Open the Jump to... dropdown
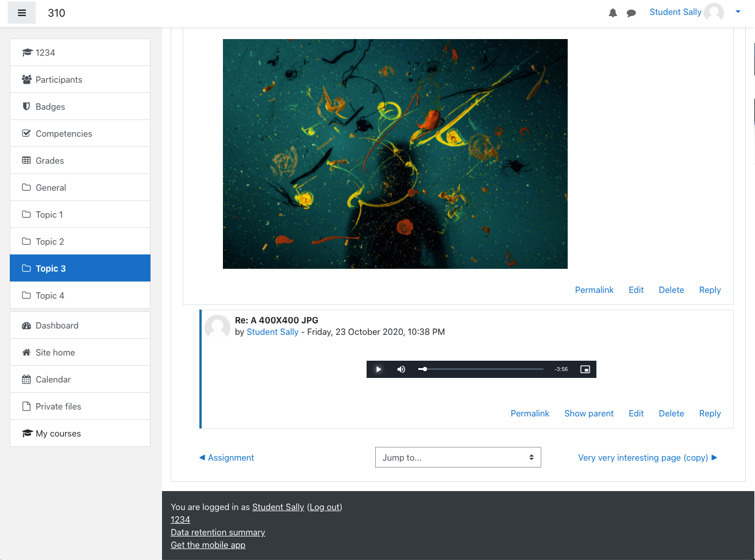This screenshot has width=755, height=560. [x=458, y=457]
